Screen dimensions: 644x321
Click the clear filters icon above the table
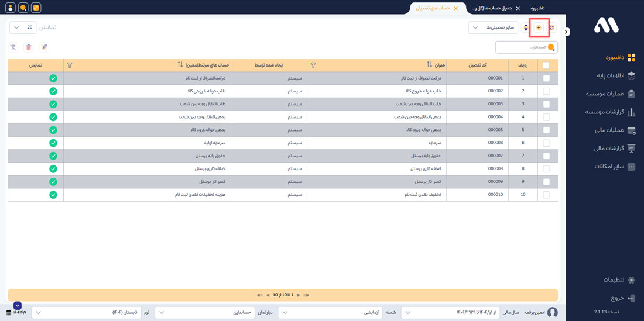pos(13,47)
